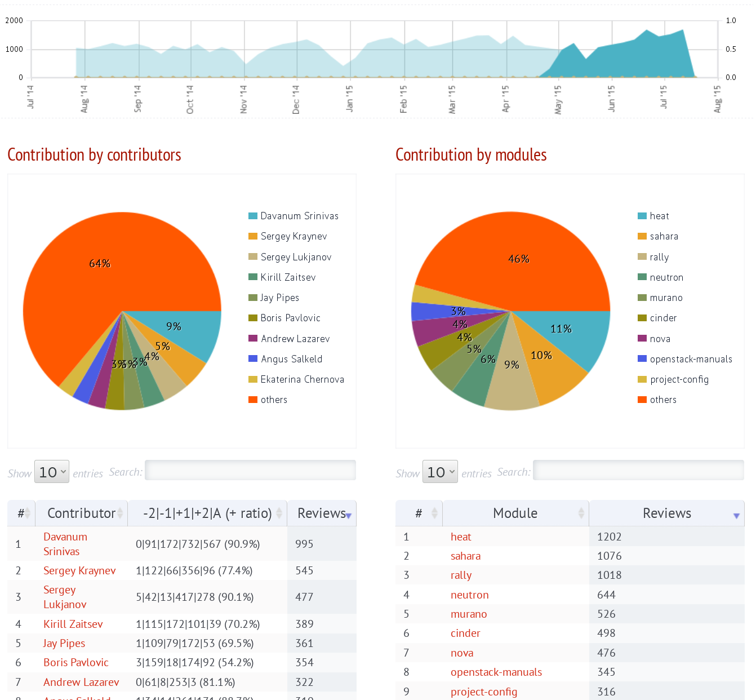The height and width of the screenshot is (700, 756).
Task: Click the Module column sort arrows
Action: (x=581, y=513)
